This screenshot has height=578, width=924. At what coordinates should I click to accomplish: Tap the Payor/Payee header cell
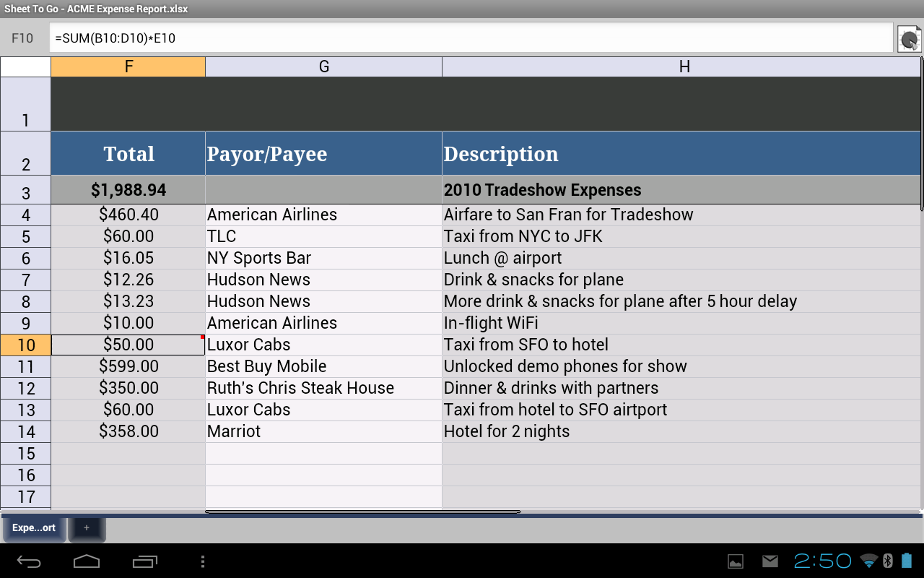click(x=323, y=153)
